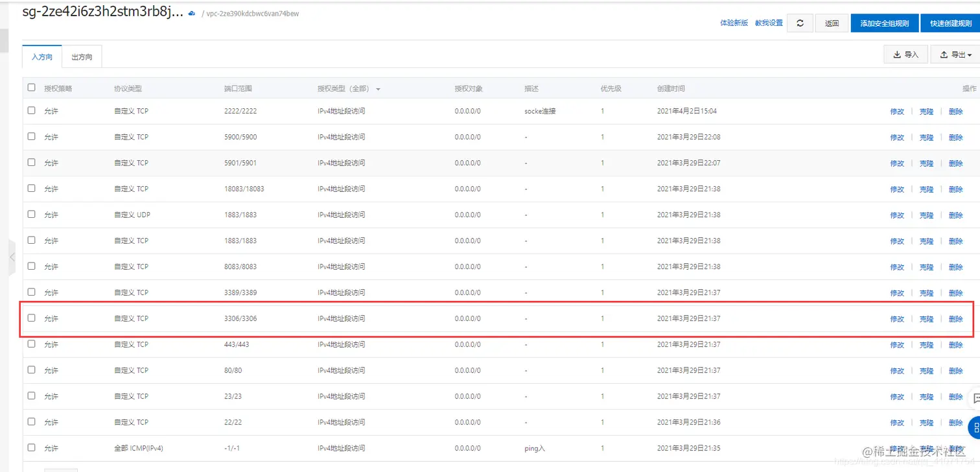
Task: Open the 导出 export dropdown
Action: coord(955,54)
